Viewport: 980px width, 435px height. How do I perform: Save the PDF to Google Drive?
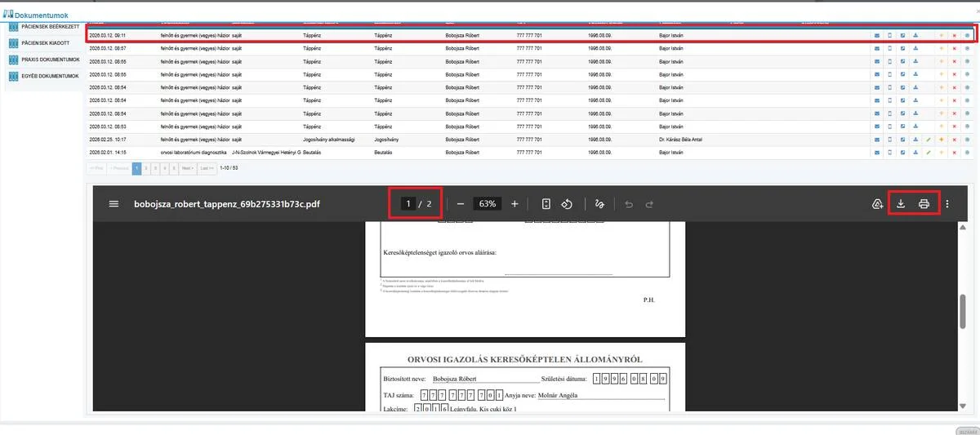pyautogui.click(x=877, y=204)
